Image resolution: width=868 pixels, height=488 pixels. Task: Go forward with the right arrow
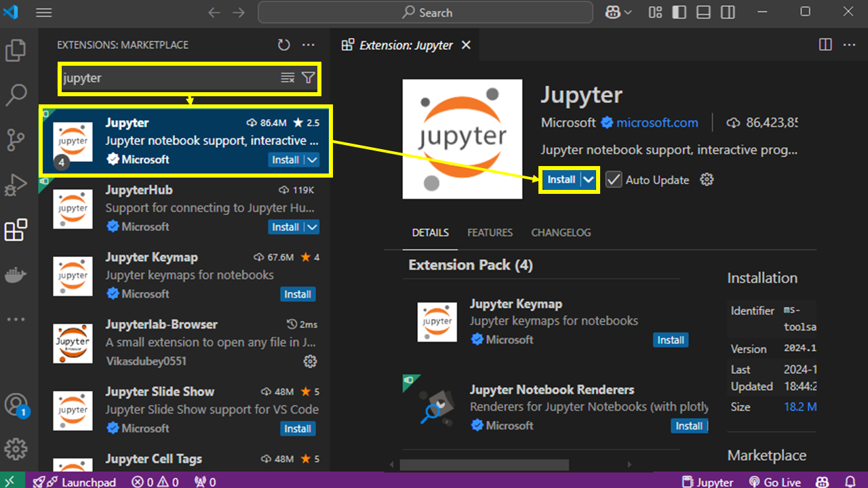pyautogui.click(x=238, y=12)
